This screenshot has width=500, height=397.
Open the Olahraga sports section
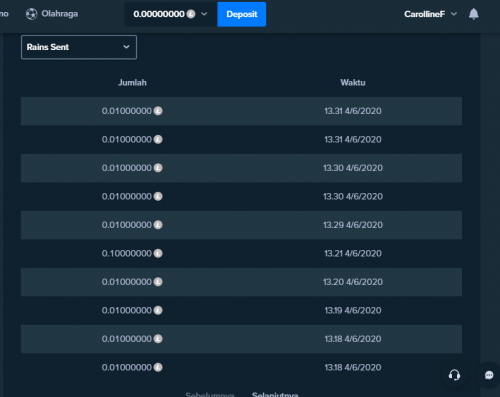pos(52,14)
